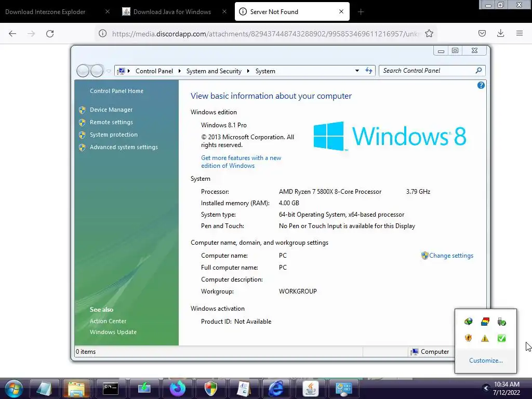Open Action Center under See also
Screen dimensions: 532x399
(108, 321)
